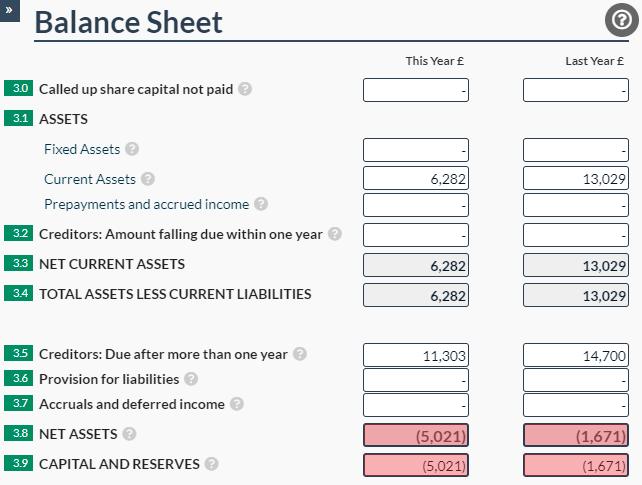
Task: Edit Last Year Creditors field showing 14,700
Action: tap(575, 355)
